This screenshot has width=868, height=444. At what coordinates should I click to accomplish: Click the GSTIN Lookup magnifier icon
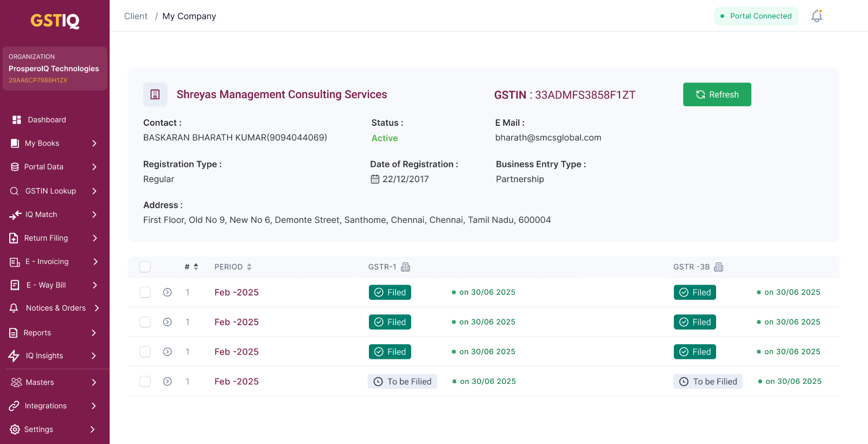click(x=15, y=191)
